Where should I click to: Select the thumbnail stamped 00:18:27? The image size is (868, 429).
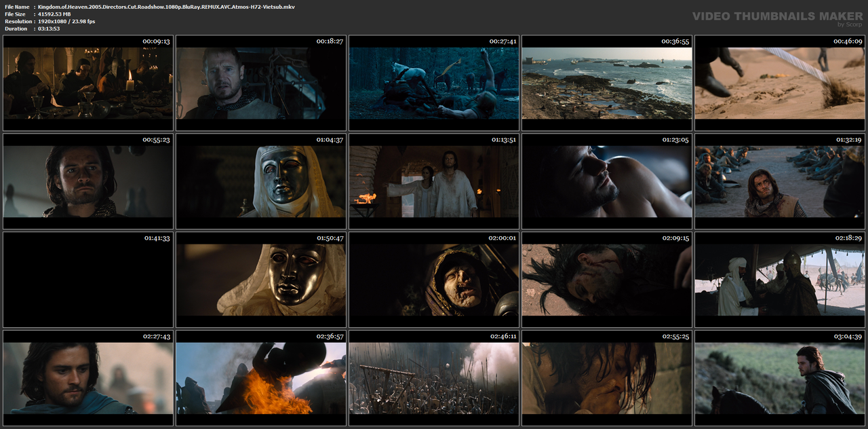pos(261,83)
